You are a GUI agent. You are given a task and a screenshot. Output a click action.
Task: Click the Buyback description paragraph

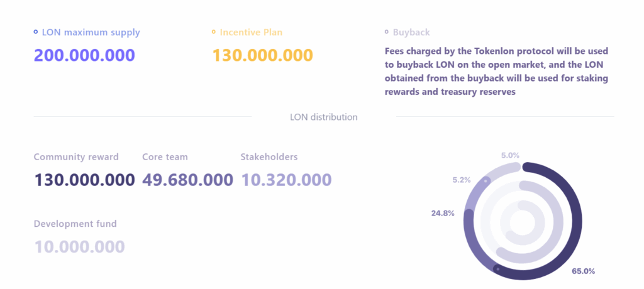496,71
